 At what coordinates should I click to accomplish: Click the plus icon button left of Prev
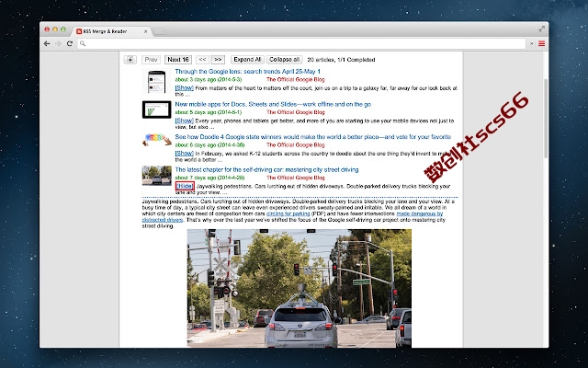pos(130,59)
